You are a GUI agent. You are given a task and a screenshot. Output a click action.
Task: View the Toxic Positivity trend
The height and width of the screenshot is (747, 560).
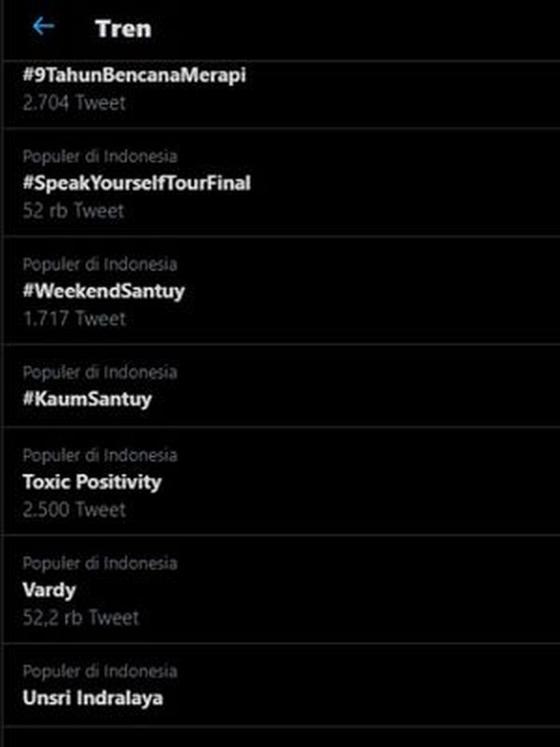(x=92, y=482)
